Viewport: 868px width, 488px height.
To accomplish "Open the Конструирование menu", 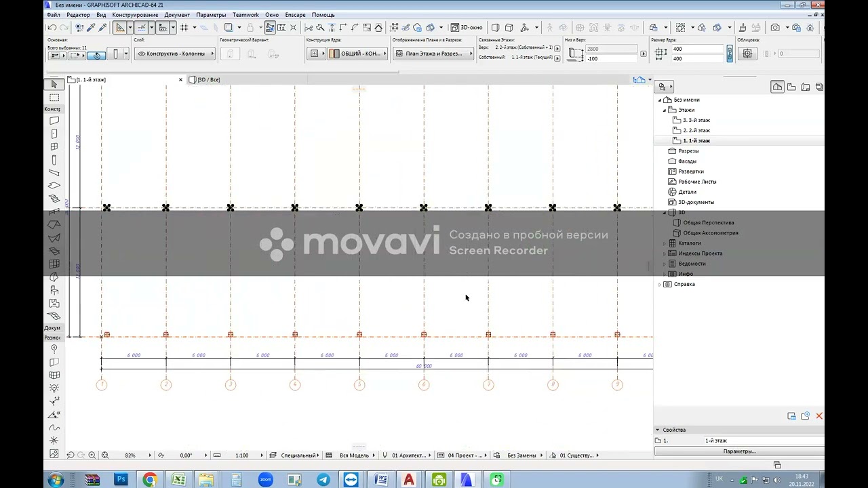I will click(x=135, y=15).
